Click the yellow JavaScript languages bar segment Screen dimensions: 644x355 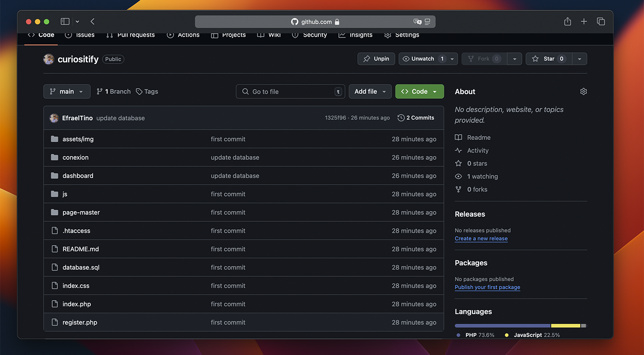click(566, 325)
